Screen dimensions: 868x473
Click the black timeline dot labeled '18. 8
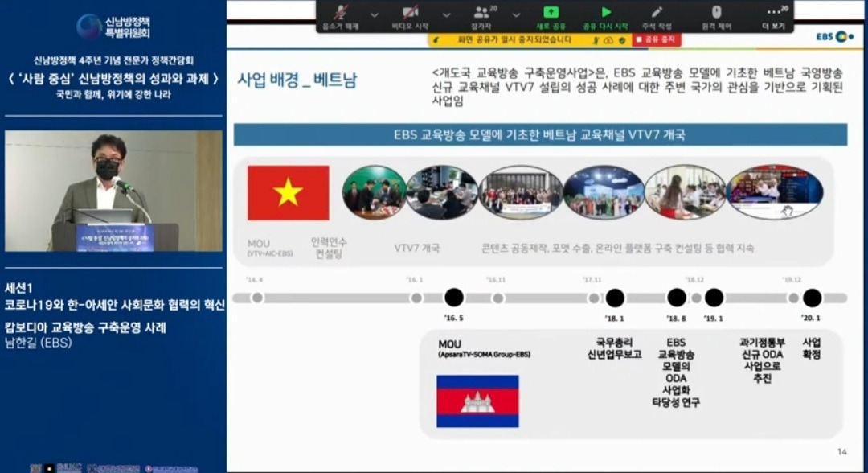[x=677, y=298]
